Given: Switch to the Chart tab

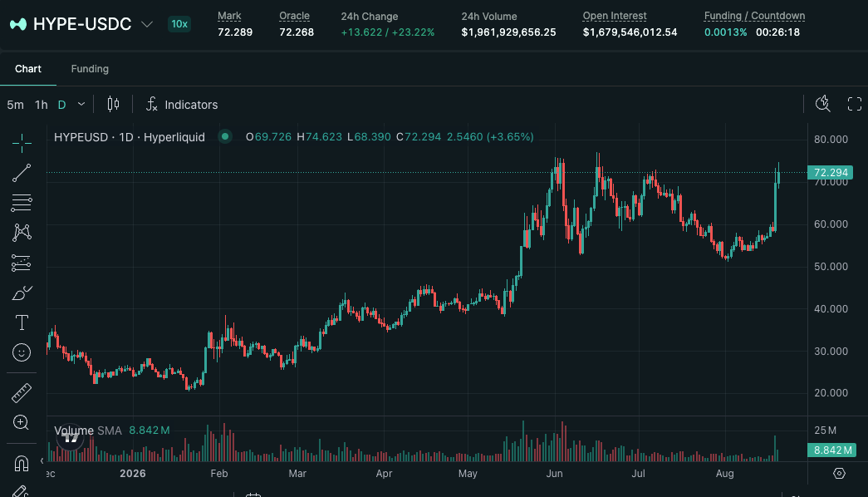Looking at the screenshot, I should click(x=28, y=69).
